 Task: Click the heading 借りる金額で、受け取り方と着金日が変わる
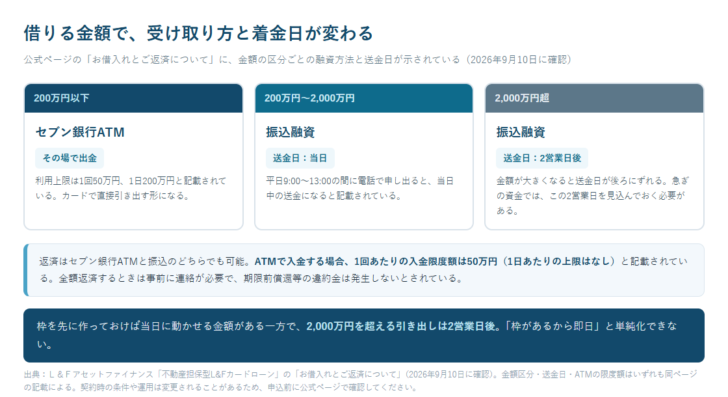(x=199, y=33)
